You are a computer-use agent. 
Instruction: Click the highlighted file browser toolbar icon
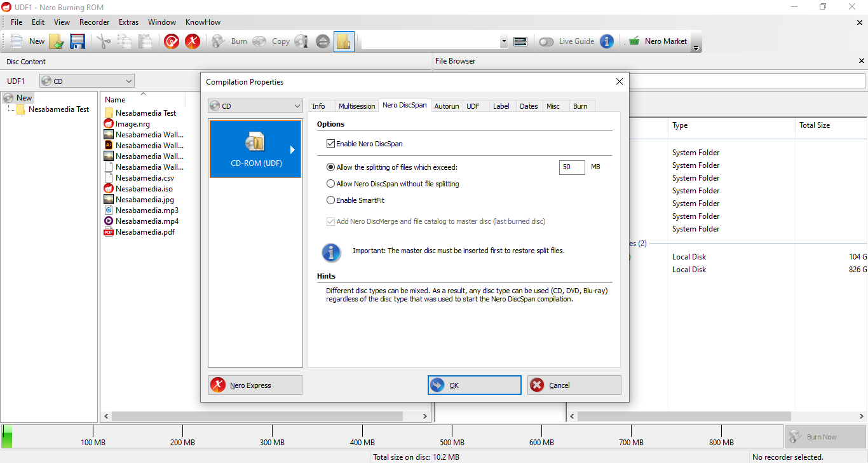(x=344, y=41)
